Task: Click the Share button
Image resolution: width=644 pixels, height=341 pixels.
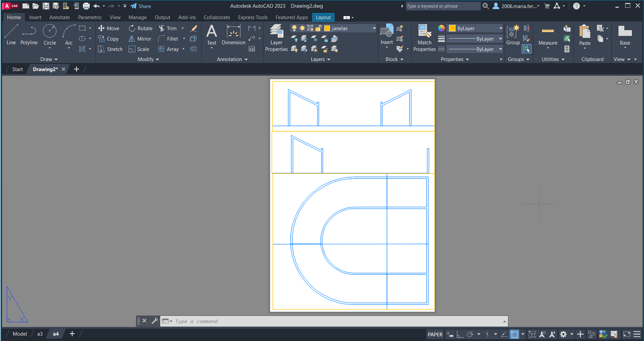Action: tap(141, 6)
